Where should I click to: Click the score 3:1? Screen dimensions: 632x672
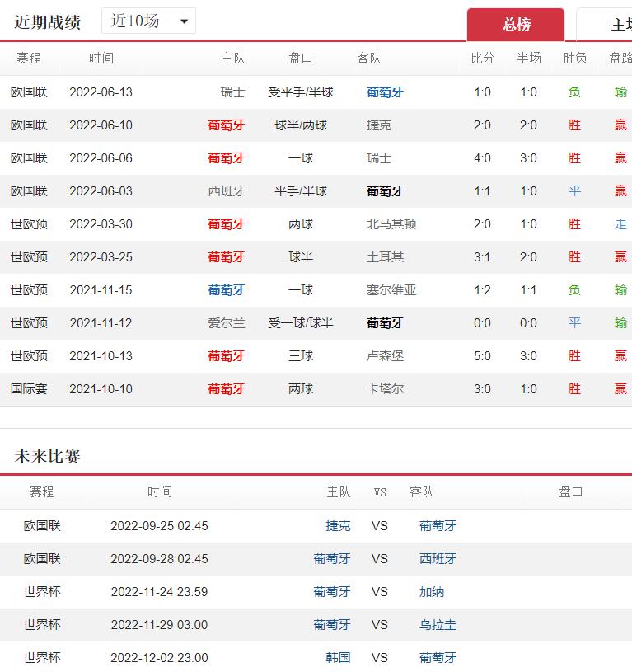click(482, 257)
